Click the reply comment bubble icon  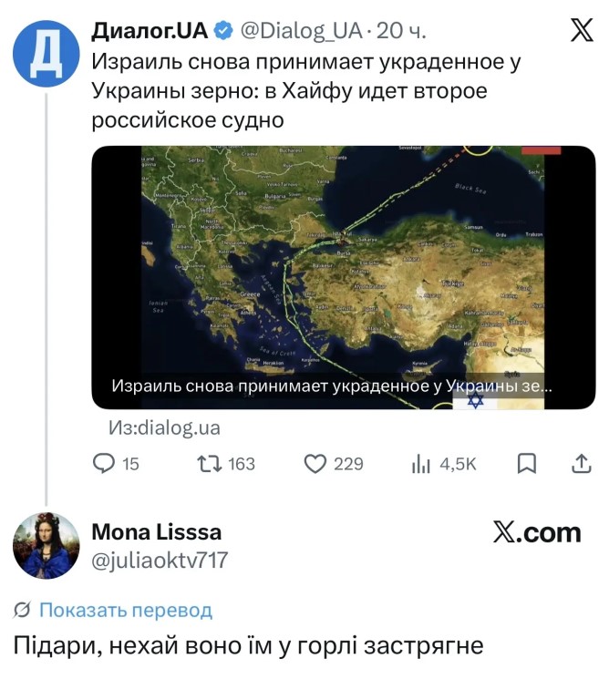pyautogui.click(x=104, y=464)
